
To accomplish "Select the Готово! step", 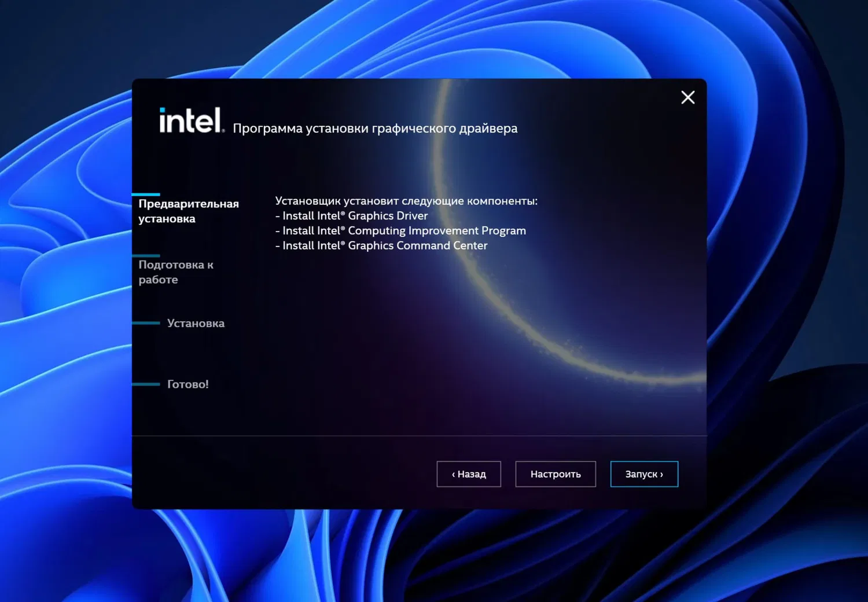I will [187, 384].
